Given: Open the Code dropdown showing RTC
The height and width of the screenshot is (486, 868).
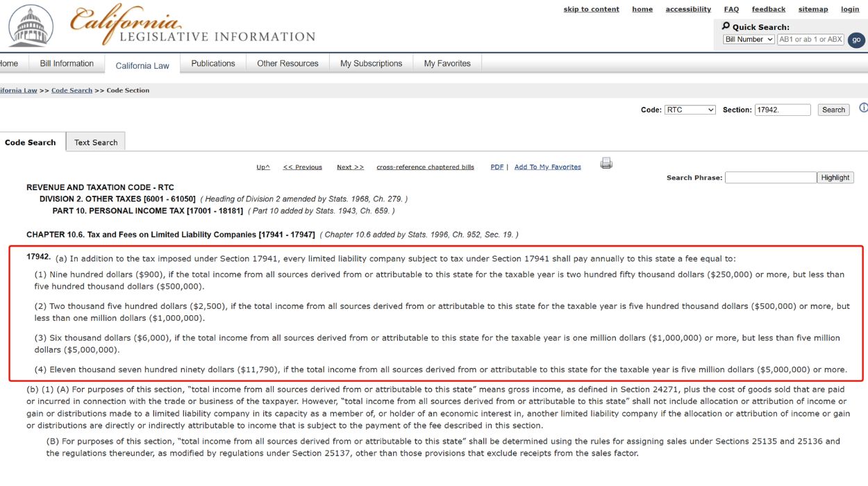Looking at the screenshot, I should click(690, 109).
